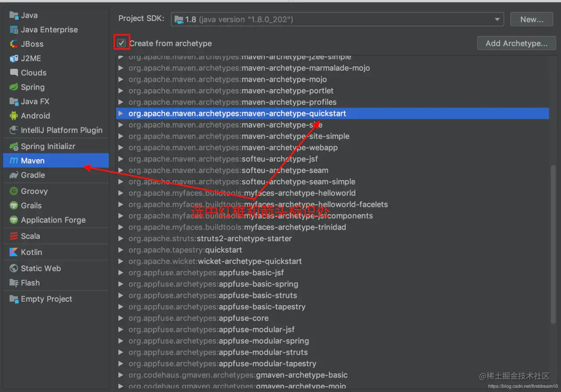561x392 pixels.
Task: Select the myfaces-archetype-helloworld row
Action: tap(333, 193)
